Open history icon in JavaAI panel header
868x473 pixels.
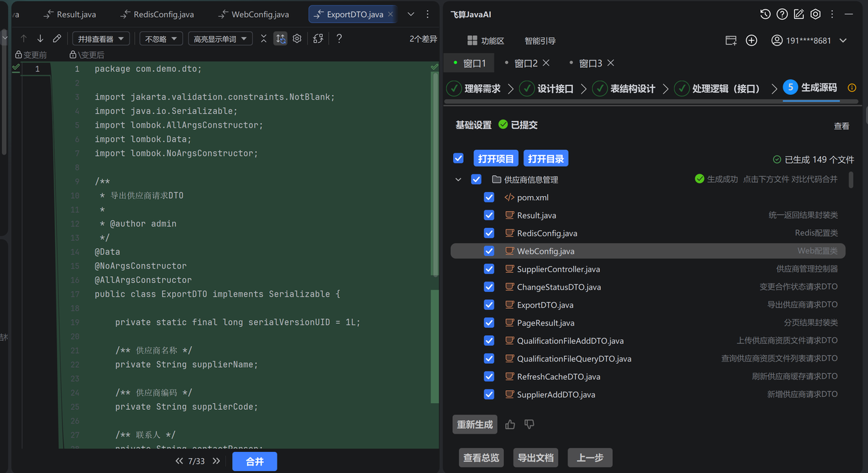(765, 14)
